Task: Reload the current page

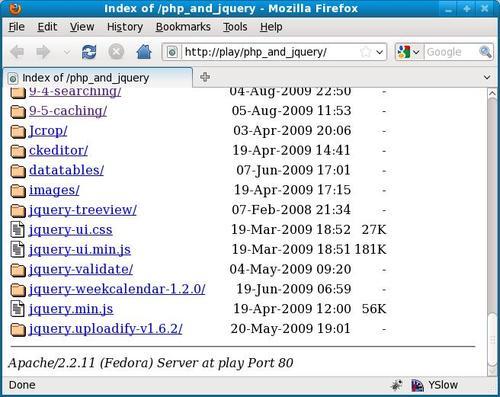Action: tap(89, 52)
